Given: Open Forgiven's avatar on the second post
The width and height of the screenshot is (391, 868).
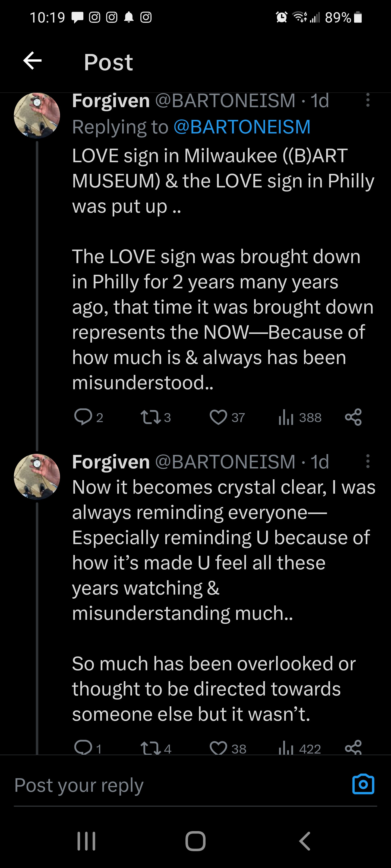Looking at the screenshot, I should click(x=37, y=477).
